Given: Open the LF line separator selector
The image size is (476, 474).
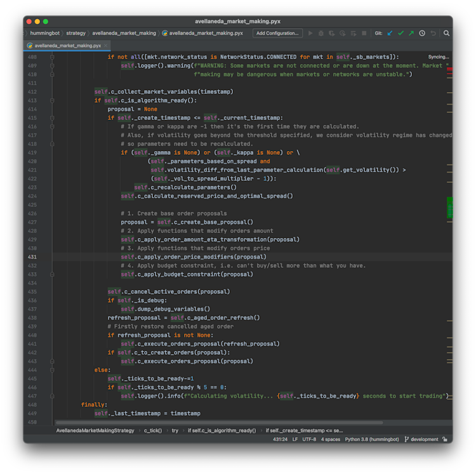Looking at the screenshot, I should [x=294, y=439].
